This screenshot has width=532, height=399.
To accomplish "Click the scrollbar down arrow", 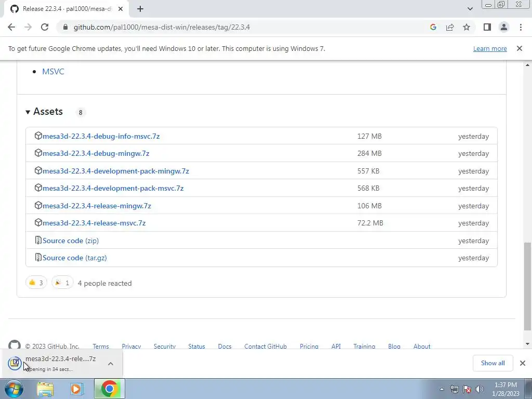I will point(527,344).
